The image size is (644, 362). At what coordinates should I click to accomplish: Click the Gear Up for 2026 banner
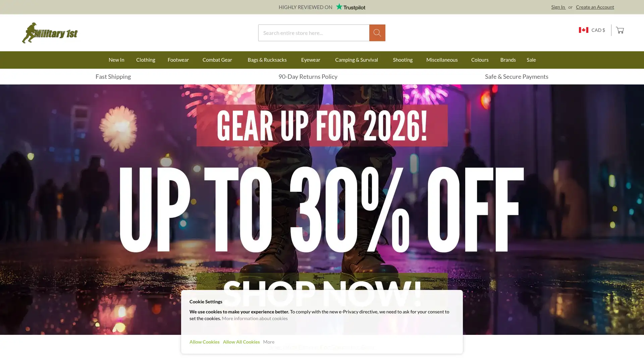(x=322, y=209)
